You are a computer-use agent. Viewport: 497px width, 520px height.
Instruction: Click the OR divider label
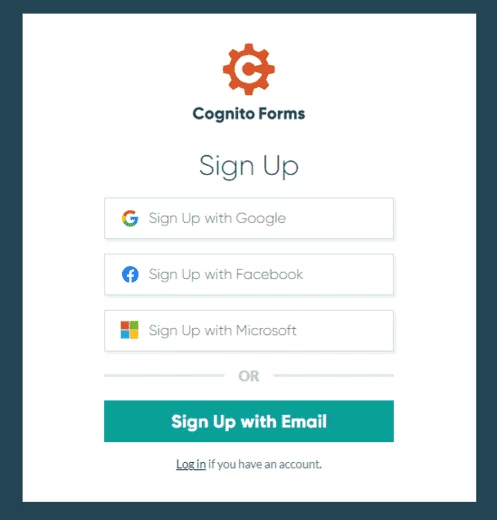(249, 376)
